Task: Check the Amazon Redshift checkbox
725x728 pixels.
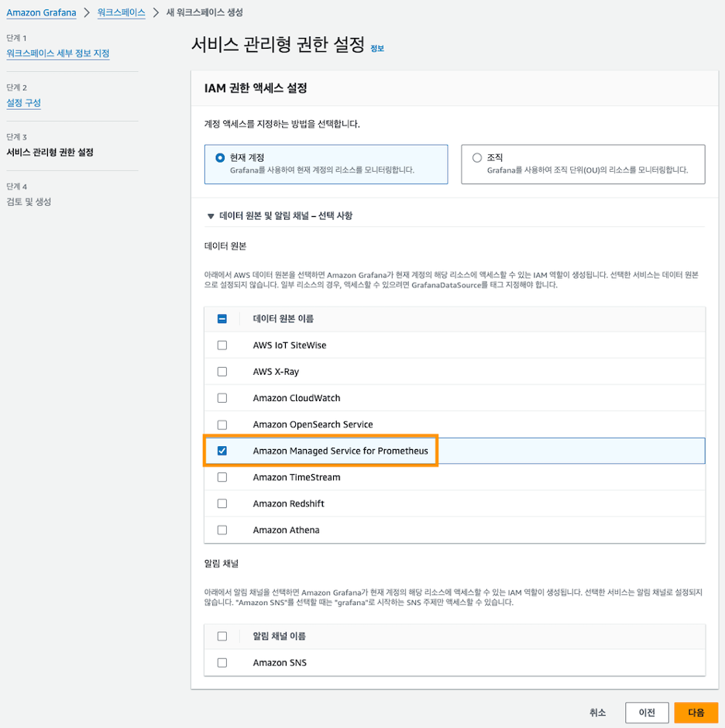Action: [x=222, y=503]
